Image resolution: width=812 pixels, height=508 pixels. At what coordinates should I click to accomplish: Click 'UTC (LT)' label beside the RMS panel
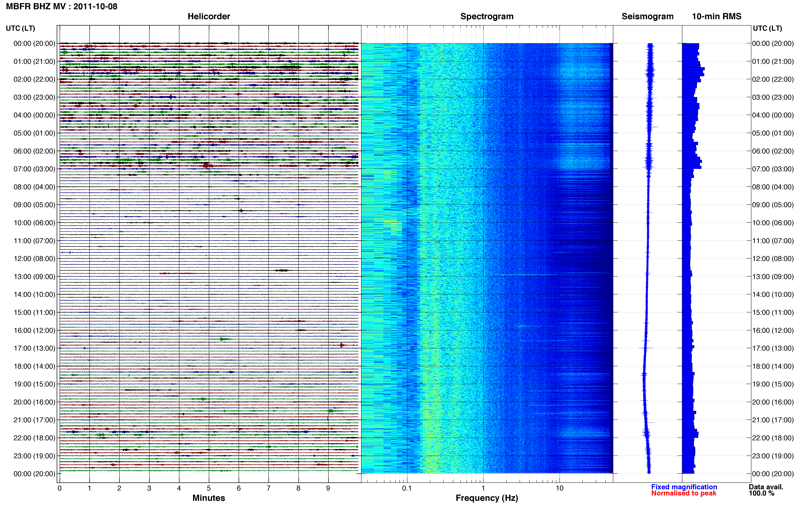click(767, 28)
